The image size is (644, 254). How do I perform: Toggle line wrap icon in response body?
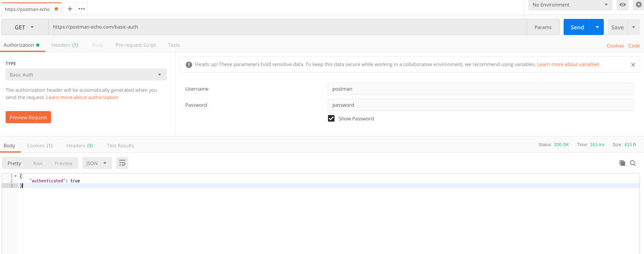click(x=122, y=163)
